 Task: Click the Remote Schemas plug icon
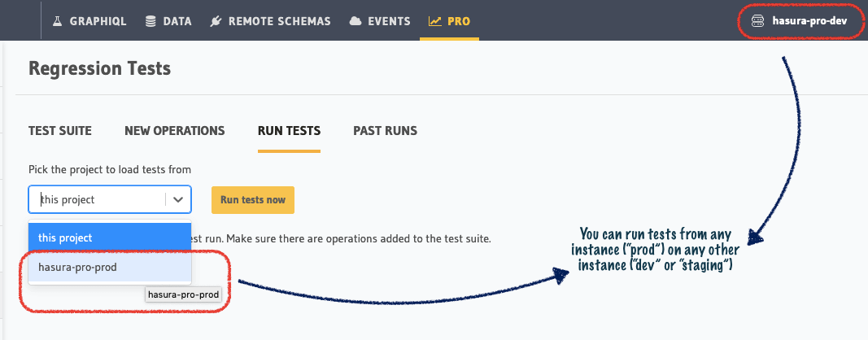pyautogui.click(x=216, y=21)
